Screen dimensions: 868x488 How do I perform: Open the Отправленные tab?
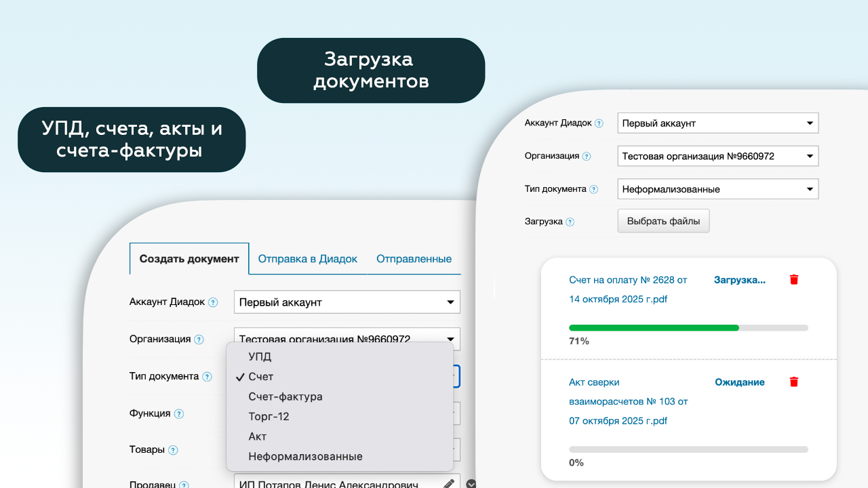(x=414, y=259)
